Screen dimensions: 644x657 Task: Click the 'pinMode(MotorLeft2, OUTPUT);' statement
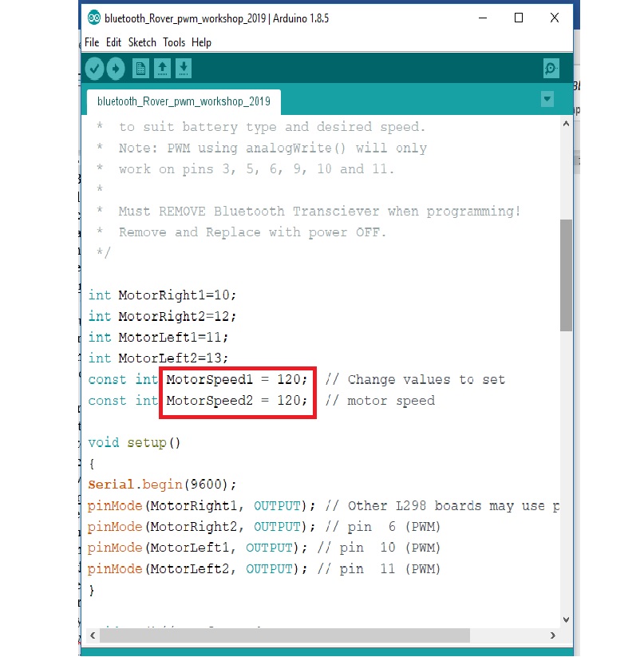click(198, 569)
